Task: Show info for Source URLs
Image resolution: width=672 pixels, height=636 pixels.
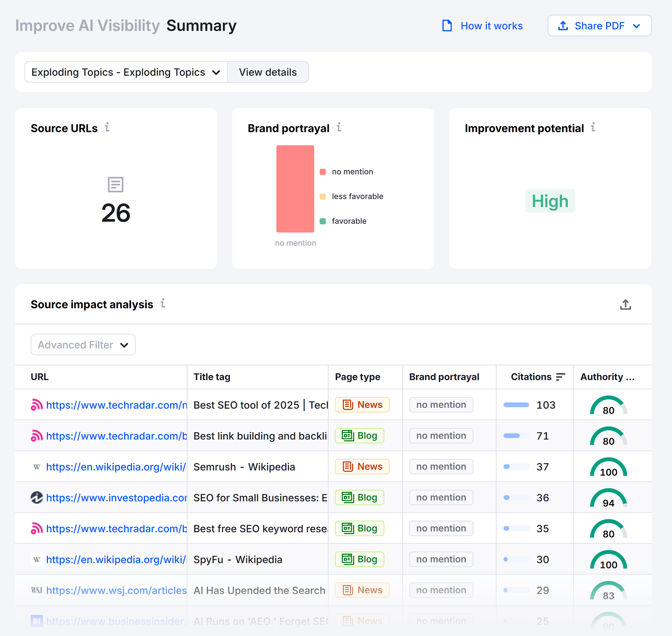Action: click(107, 127)
